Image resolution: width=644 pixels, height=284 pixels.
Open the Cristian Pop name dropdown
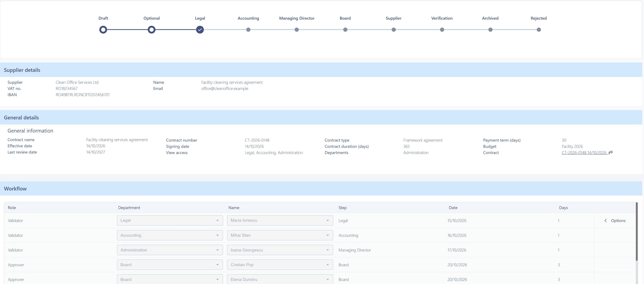click(280, 265)
